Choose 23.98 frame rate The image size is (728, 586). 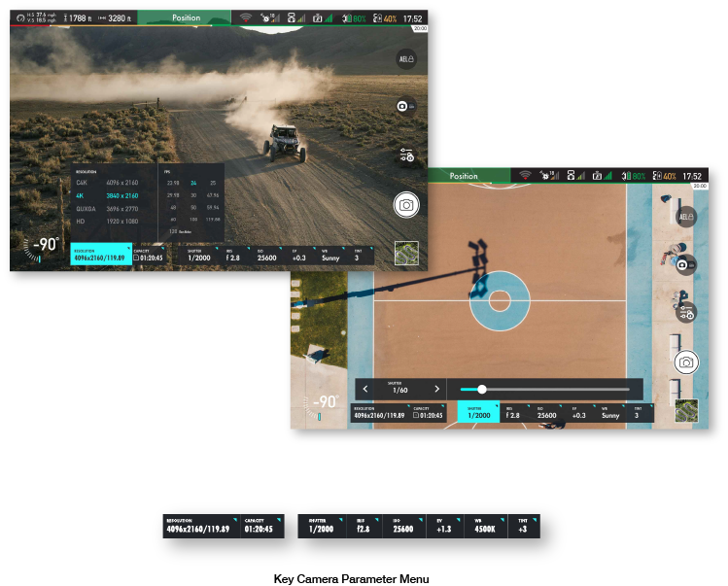(x=173, y=183)
